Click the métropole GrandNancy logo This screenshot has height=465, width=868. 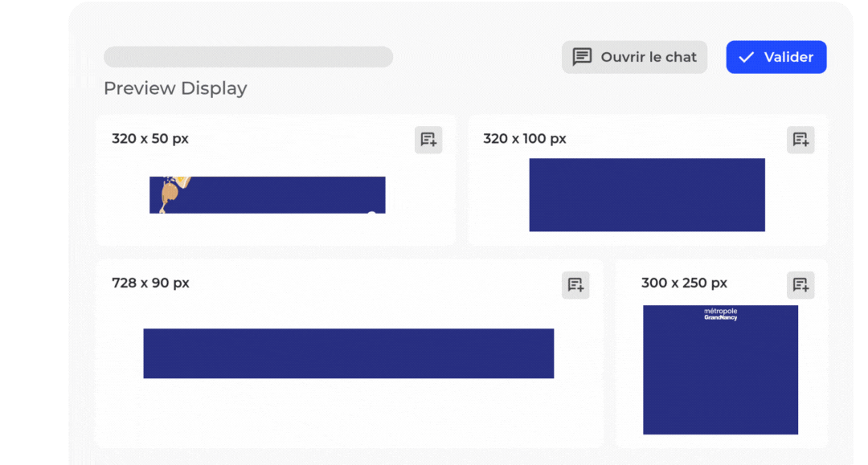[720, 314]
